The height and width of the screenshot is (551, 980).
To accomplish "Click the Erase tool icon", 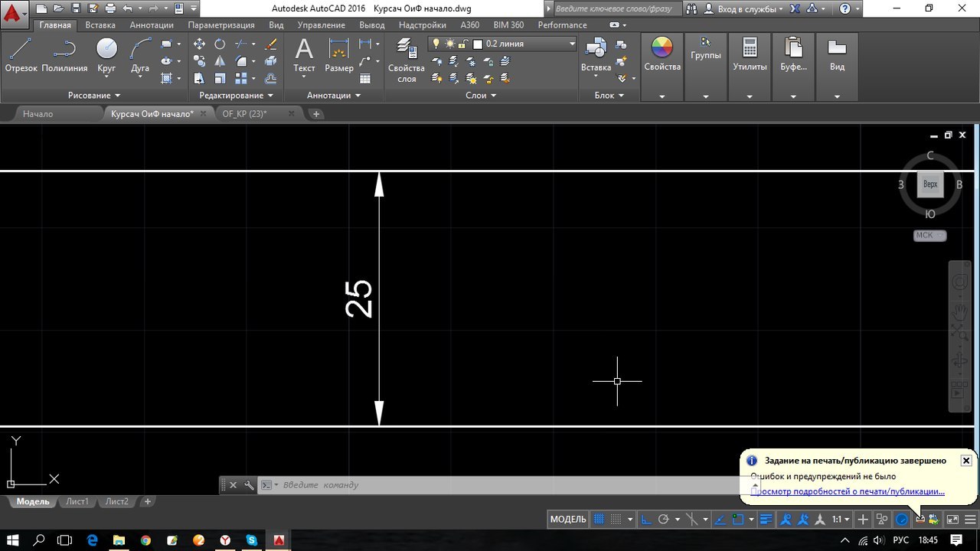I will [x=270, y=44].
